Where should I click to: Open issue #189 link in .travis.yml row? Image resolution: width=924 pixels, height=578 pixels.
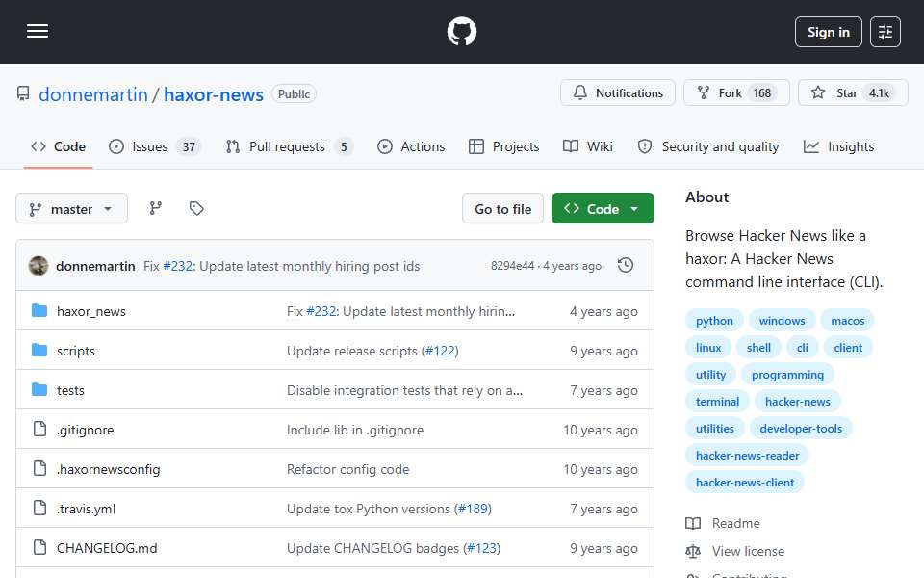pos(473,509)
